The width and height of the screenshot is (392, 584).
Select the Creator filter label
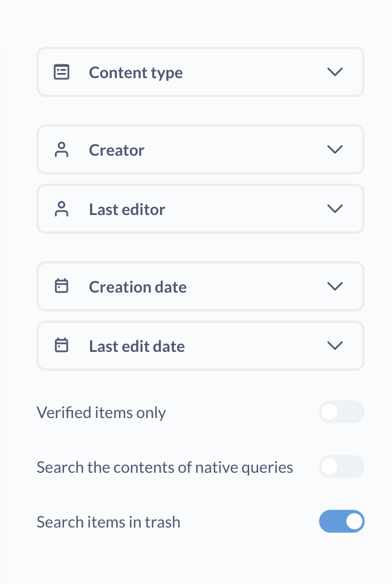click(117, 150)
